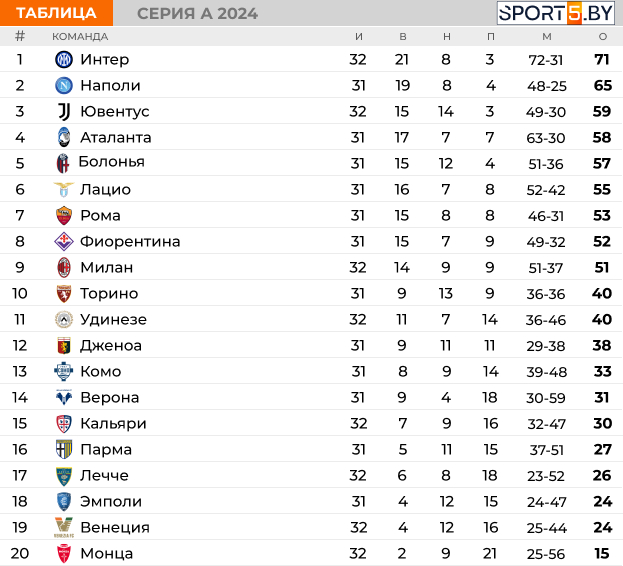Open the ТАБЛИЦА tab
Screen dimensions: 623x566
click(x=56, y=13)
